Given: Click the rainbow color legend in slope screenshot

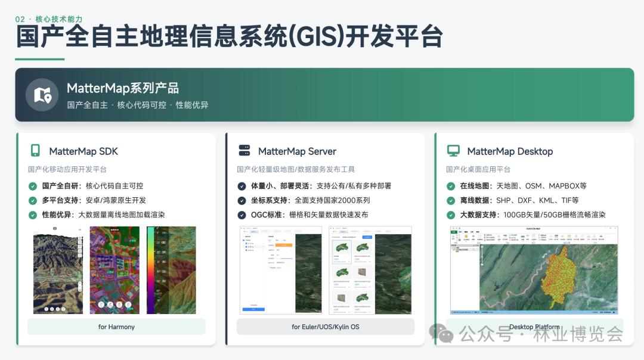Looking at the screenshot, I should (x=150, y=270).
